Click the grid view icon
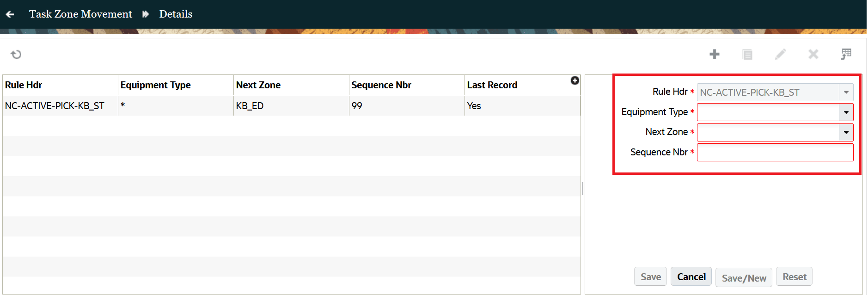Screen dimensions: 868x295 tap(846, 54)
